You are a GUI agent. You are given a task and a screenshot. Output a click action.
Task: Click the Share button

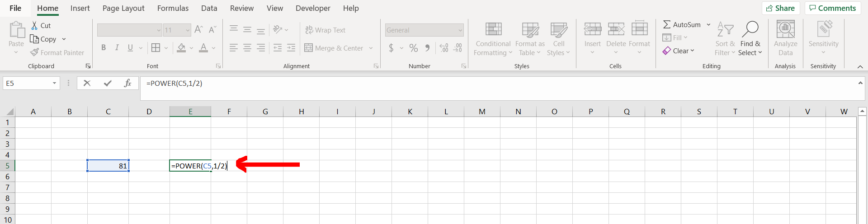pyautogui.click(x=780, y=8)
